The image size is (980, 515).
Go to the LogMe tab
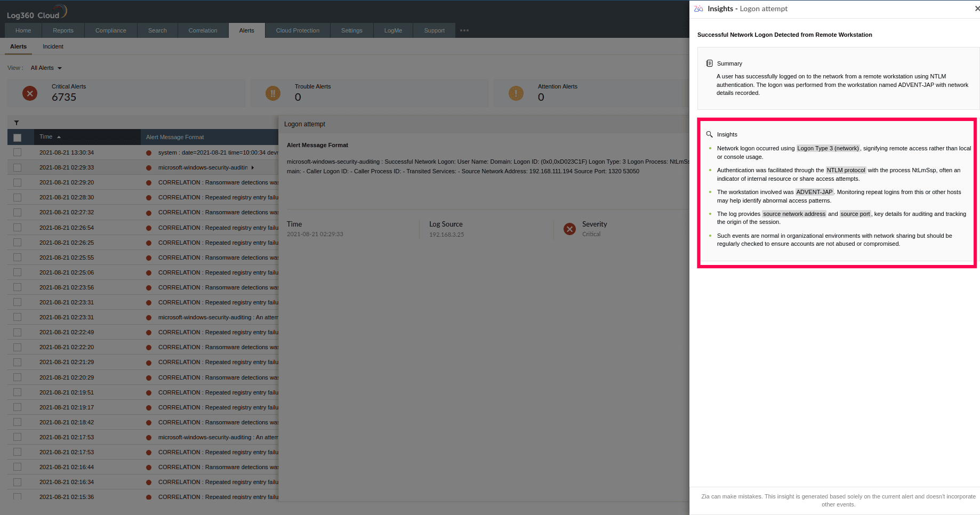point(393,30)
